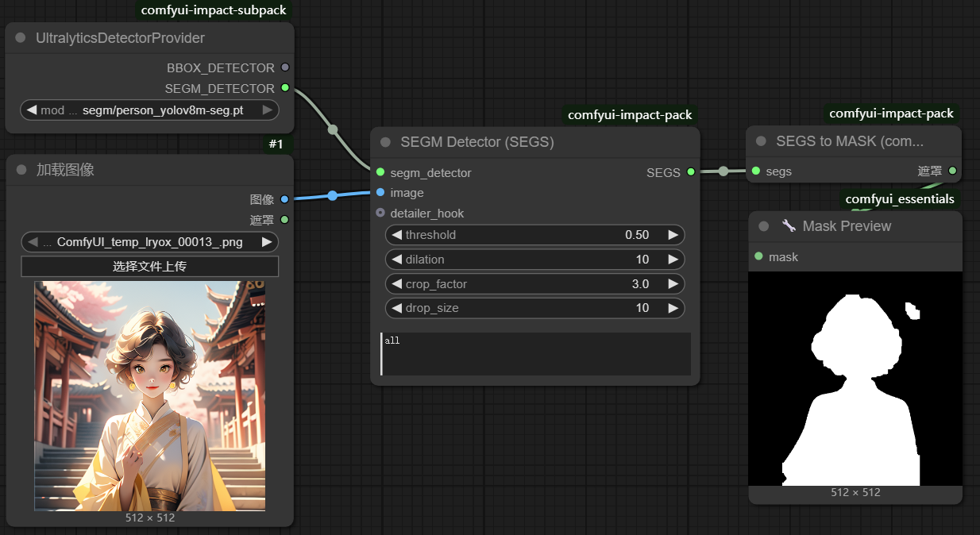This screenshot has height=535, width=980.
Task: Open the model_name dropdown person_yolov8m-seg.pt
Action: 150,110
